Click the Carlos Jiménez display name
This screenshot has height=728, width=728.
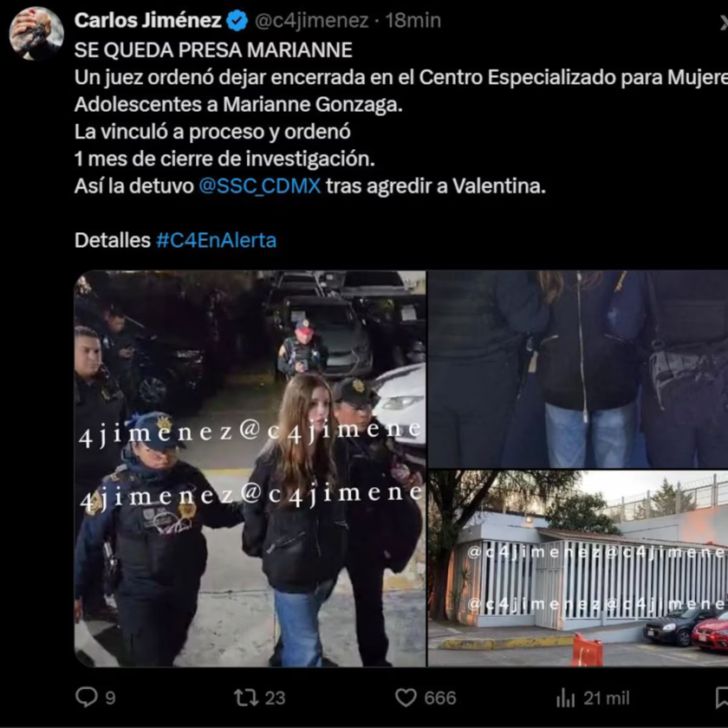[x=147, y=21]
